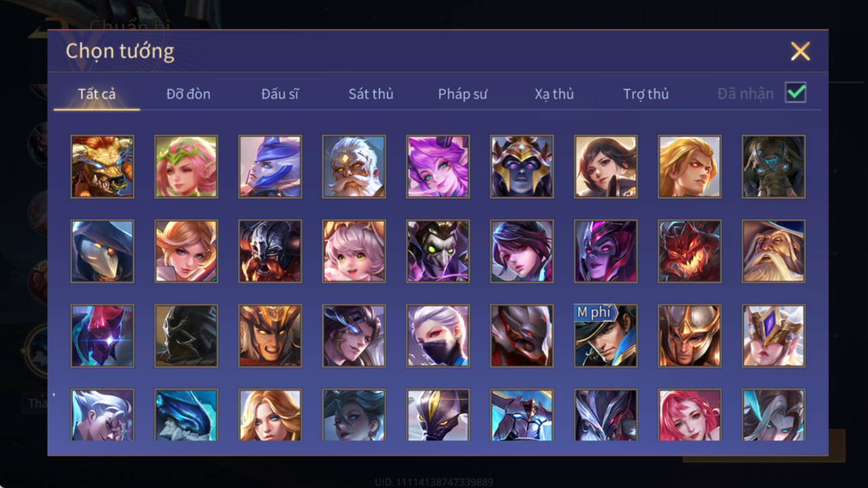The width and height of the screenshot is (868, 488).
Task: Switch to the Xạ thủ tab
Action: (554, 94)
